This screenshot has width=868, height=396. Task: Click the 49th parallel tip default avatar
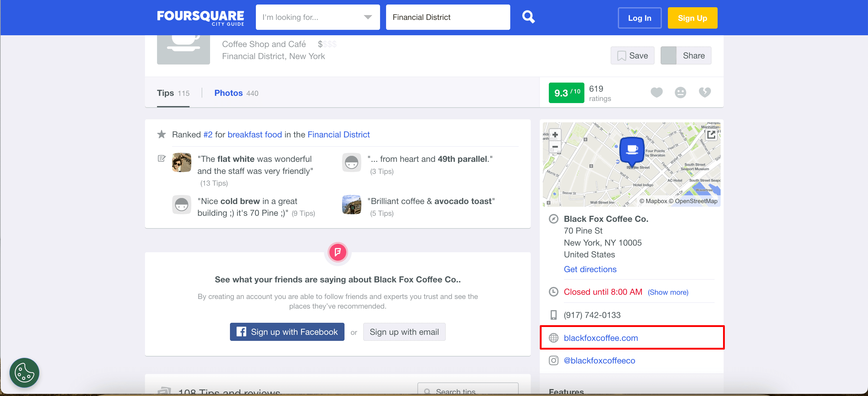pos(351,162)
